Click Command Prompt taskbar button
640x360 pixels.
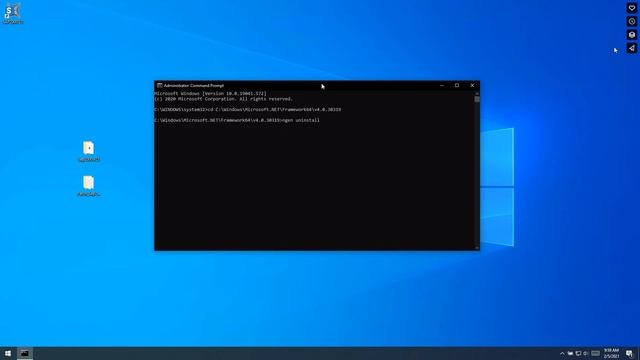click(25, 353)
